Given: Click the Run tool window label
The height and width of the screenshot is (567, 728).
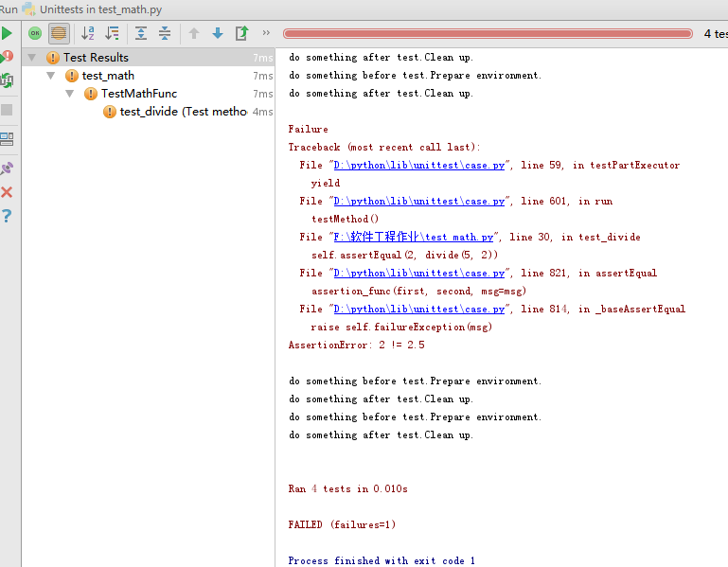Looking at the screenshot, I should tap(9, 9).
